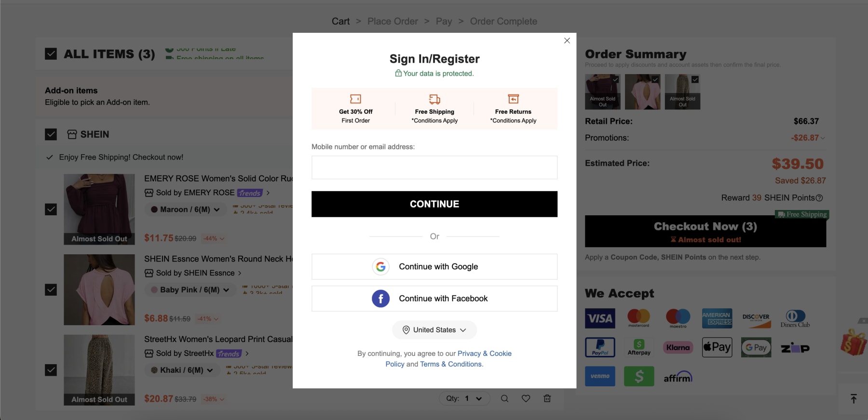The height and width of the screenshot is (420, 868).
Task: Toggle the ALL ITEMS checkbox
Action: pos(51,54)
